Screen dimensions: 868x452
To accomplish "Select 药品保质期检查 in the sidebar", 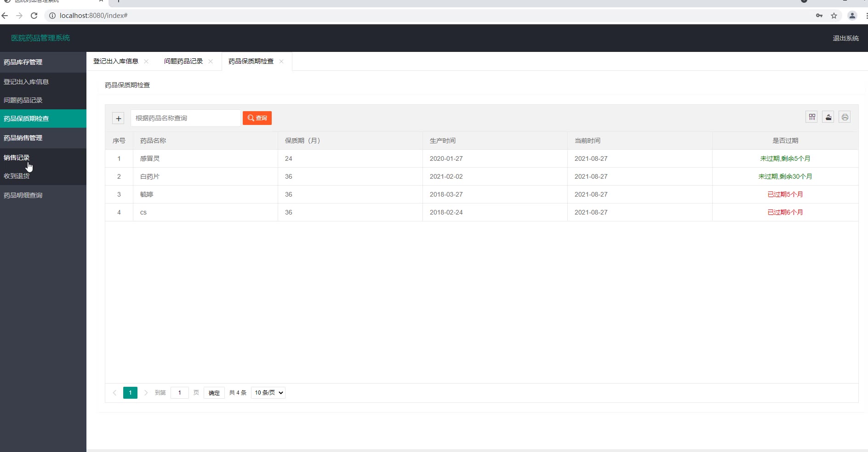I will 43,119.
